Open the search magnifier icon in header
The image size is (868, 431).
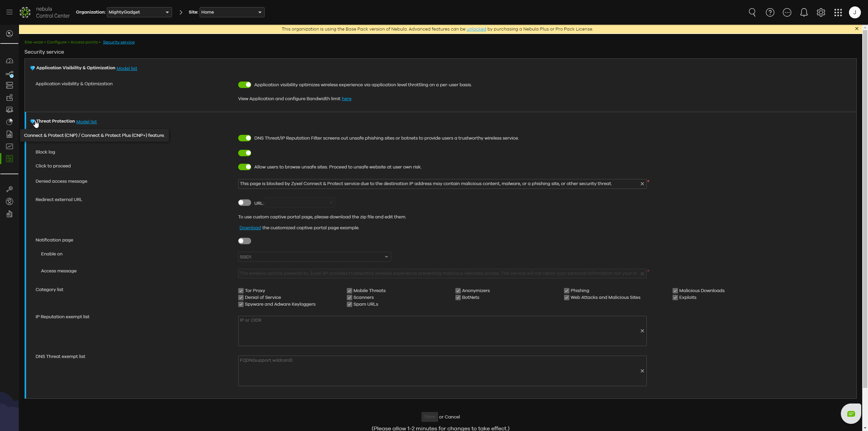pyautogui.click(x=752, y=13)
